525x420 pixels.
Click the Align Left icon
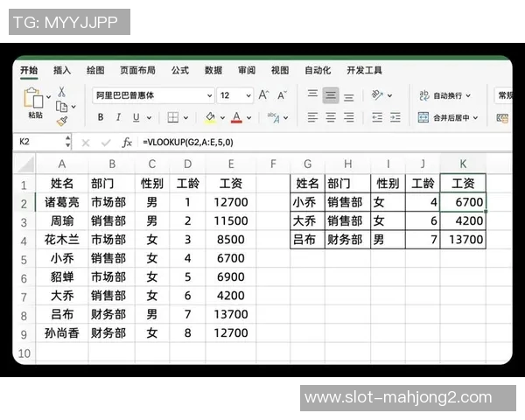(312, 117)
